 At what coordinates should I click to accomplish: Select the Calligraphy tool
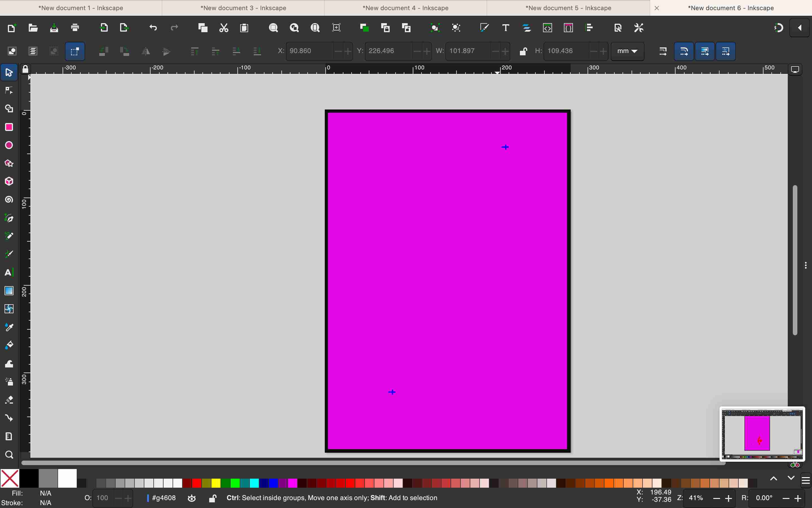(x=9, y=254)
